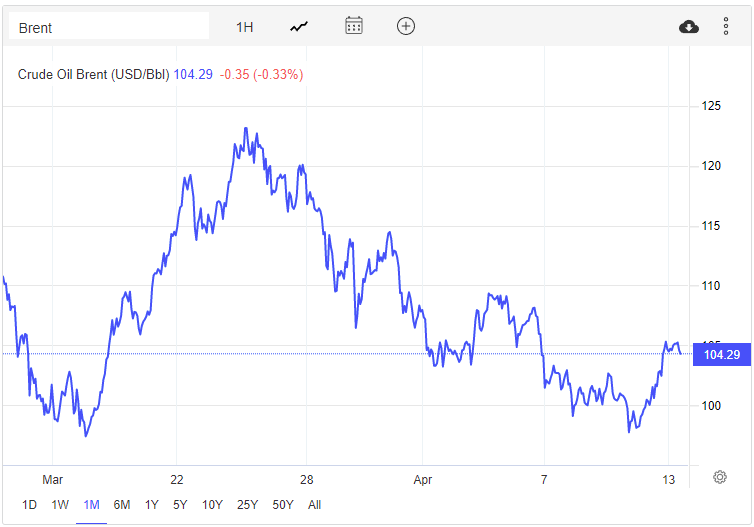Image resolution: width=754 pixels, height=527 pixels.
Task: Open the calendar date range picker
Action: click(x=353, y=26)
